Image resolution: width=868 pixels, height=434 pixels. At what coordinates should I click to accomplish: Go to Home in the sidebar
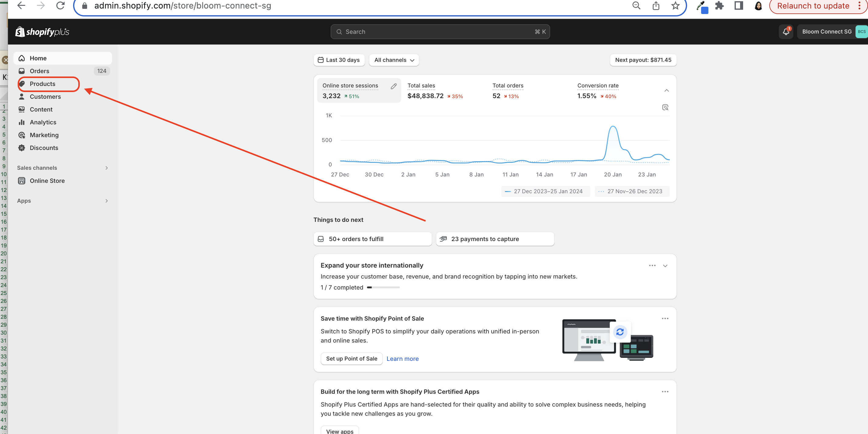63,58
